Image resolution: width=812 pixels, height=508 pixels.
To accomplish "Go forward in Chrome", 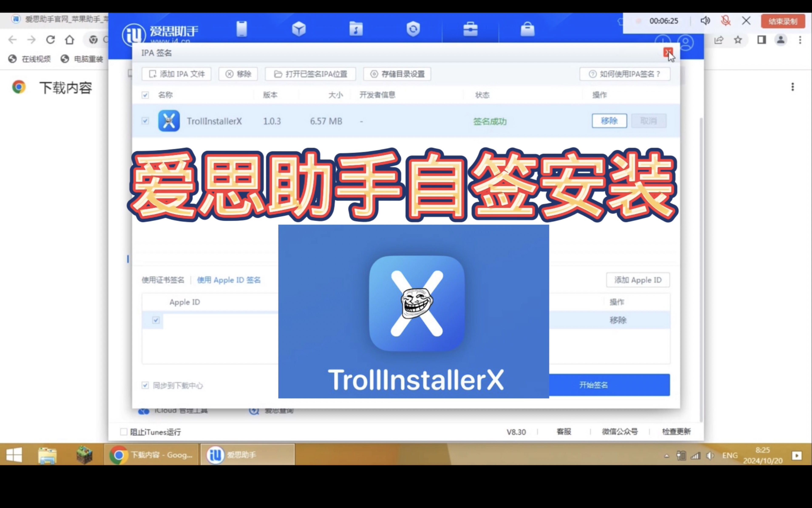I will [x=32, y=40].
